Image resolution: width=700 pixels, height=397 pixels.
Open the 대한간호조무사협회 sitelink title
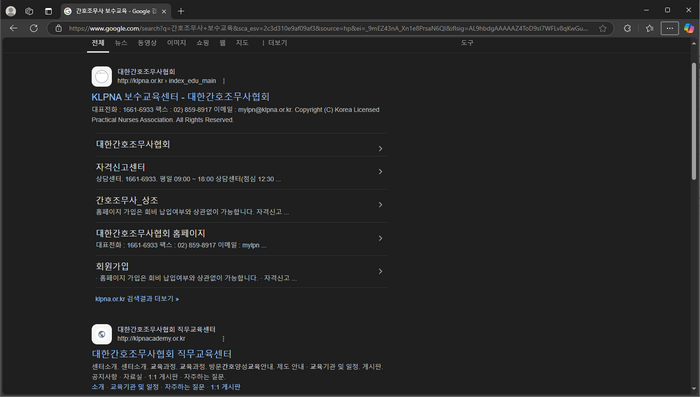pyautogui.click(x=133, y=144)
